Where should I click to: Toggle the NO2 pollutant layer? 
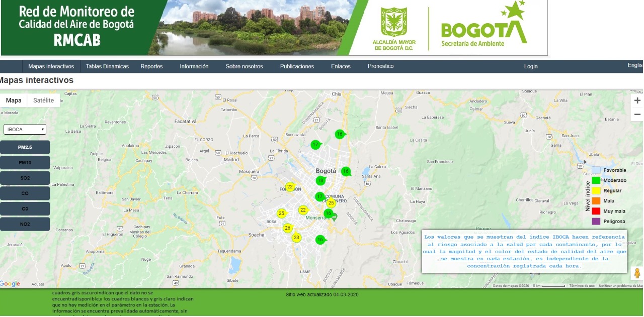[25, 224]
